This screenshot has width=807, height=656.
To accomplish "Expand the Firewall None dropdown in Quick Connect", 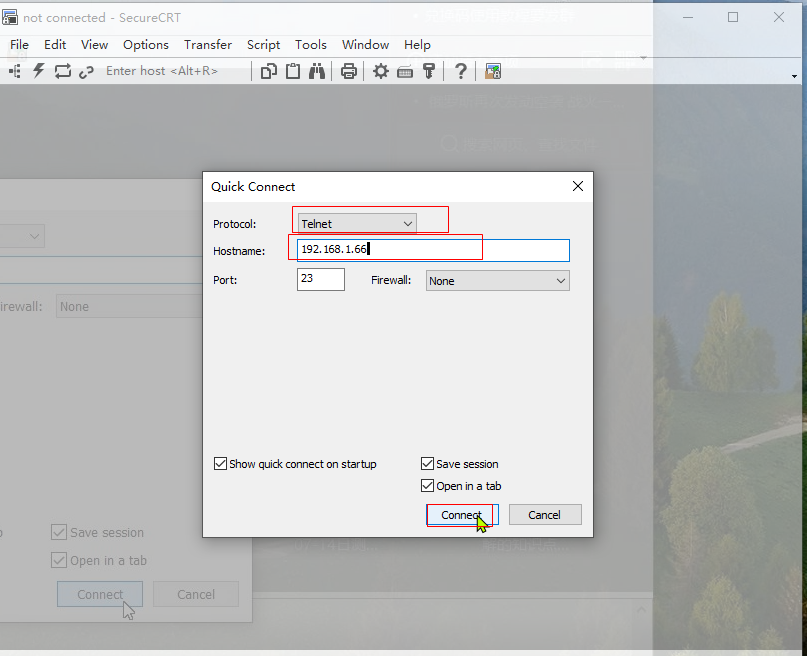I will tap(498, 281).
